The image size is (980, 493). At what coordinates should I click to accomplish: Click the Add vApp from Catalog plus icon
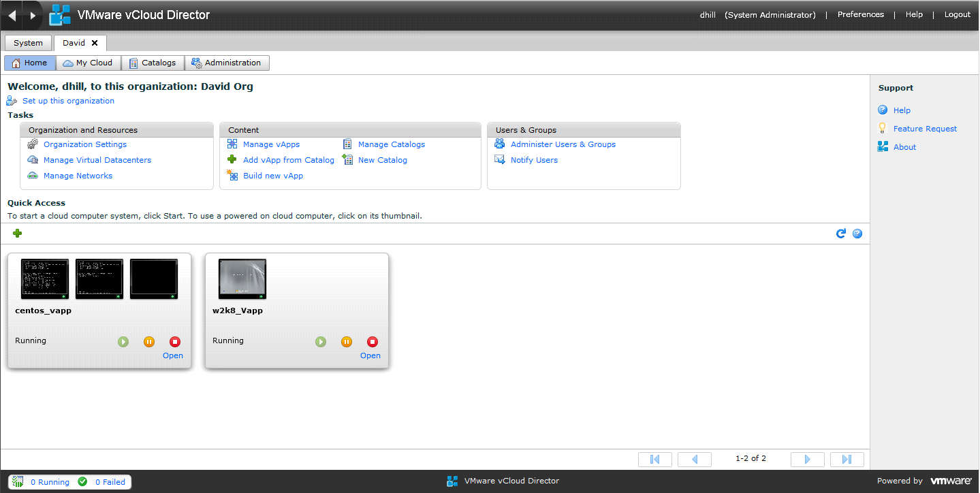click(x=232, y=160)
